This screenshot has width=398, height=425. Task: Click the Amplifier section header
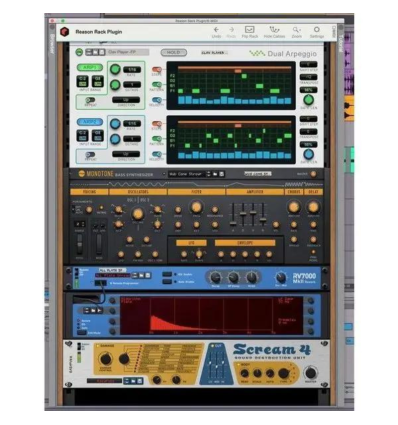[x=255, y=192]
